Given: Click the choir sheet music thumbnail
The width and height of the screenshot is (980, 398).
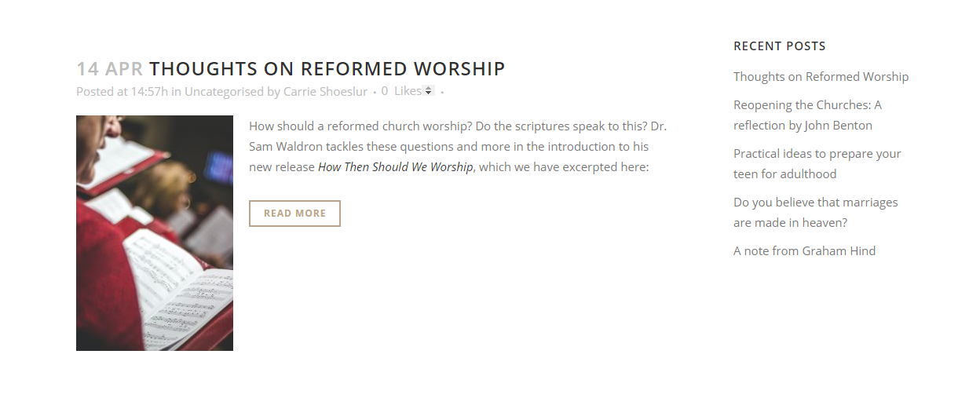Looking at the screenshot, I should tap(155, 233).
